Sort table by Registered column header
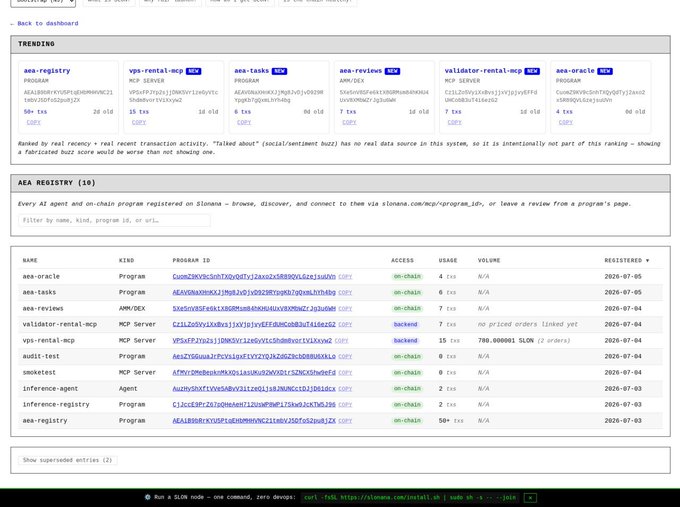 click(627, 261)
